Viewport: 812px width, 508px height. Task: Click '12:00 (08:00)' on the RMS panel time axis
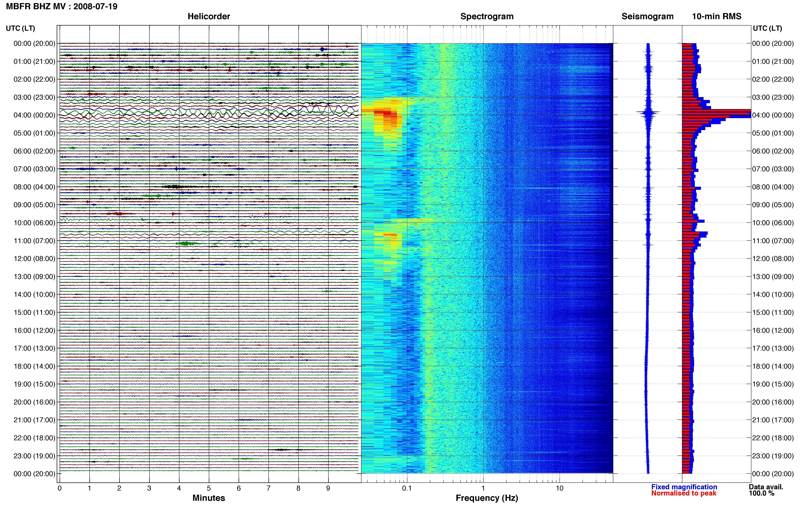(773, 259)
